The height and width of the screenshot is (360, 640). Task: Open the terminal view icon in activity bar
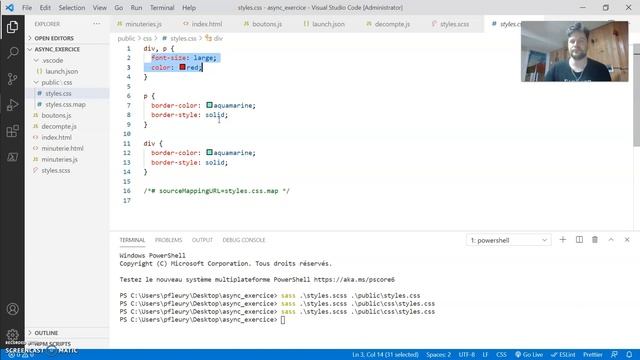click(x=12, y=157)
